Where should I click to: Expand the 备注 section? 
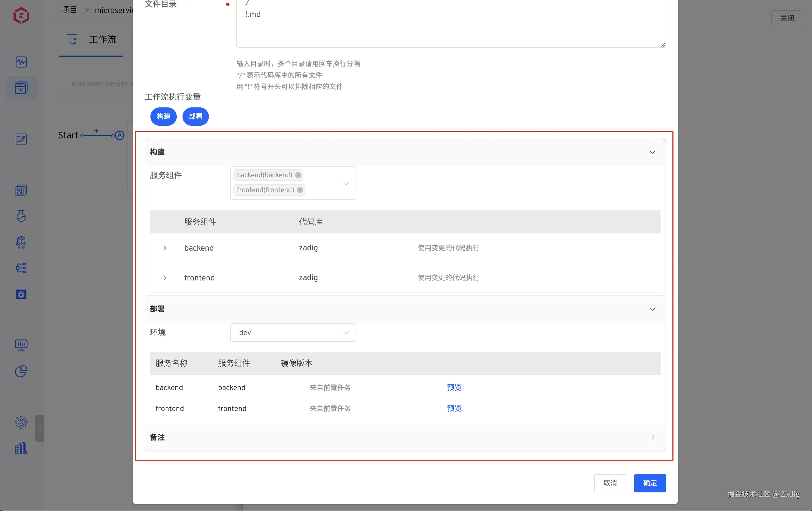coord(652,437)
